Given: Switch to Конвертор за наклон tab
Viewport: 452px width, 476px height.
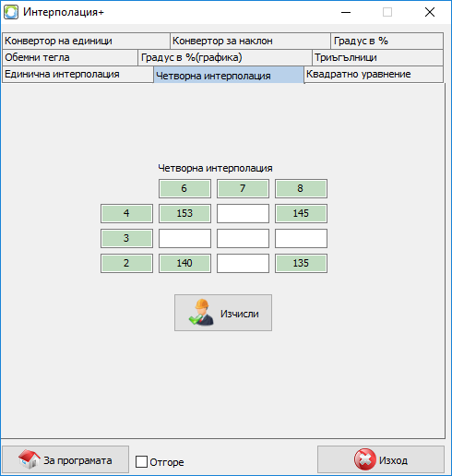Looking at the screenshot, I should tap(250, 41).
